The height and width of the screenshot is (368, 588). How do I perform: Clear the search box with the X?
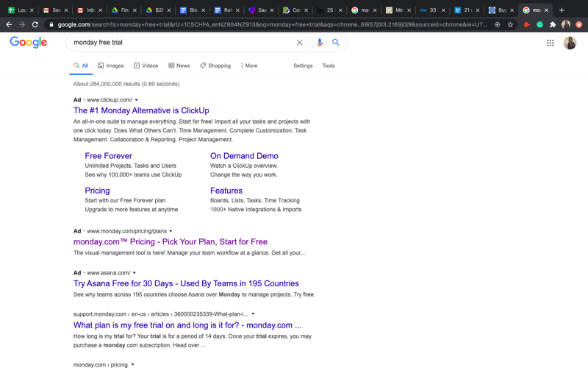[300, 43]
